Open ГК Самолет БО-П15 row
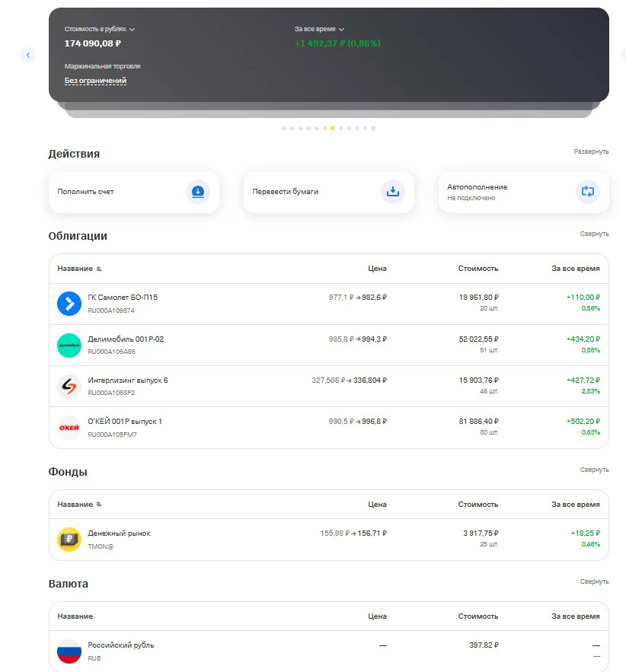Viewport: 626px width, 672px height. [329, 304]
